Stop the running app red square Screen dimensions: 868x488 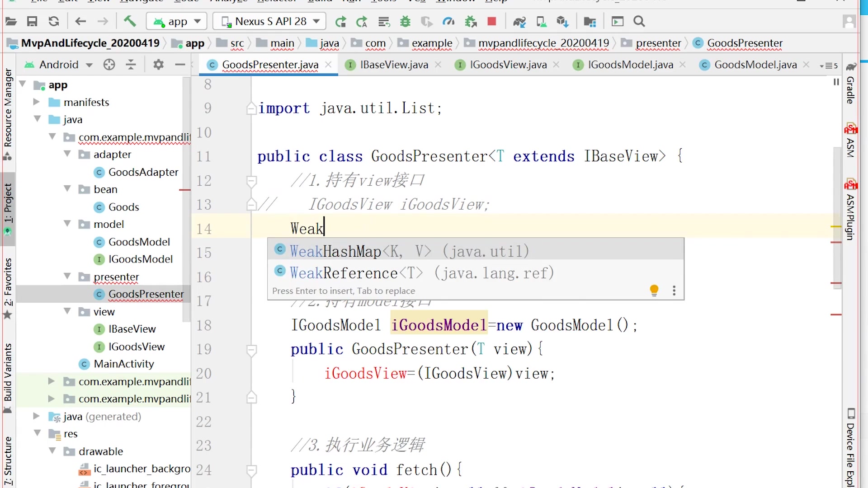pos(492,21)
